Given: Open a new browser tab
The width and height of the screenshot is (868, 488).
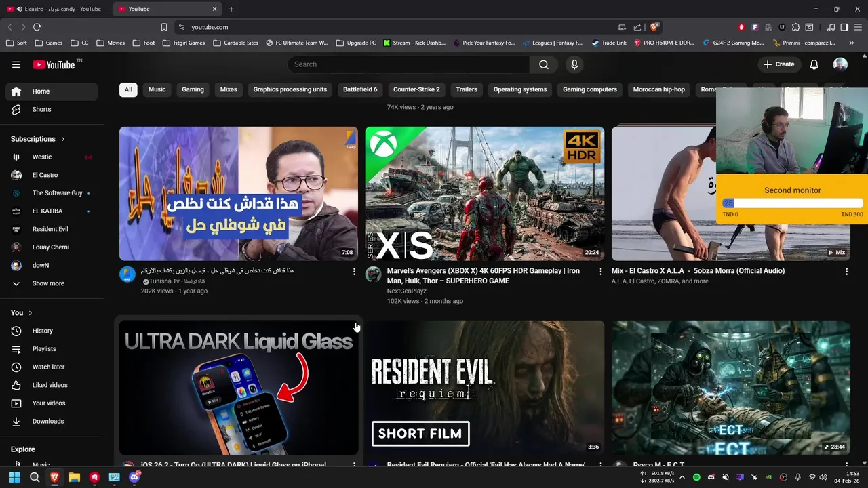Looking at the screenshot, I should 231,9.
